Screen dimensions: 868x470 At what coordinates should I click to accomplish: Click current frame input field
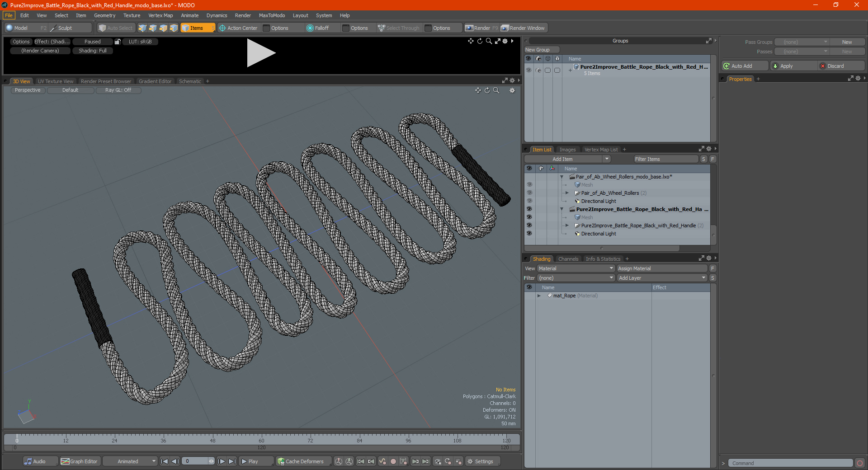pyautogui.click(x=195, y=461)
